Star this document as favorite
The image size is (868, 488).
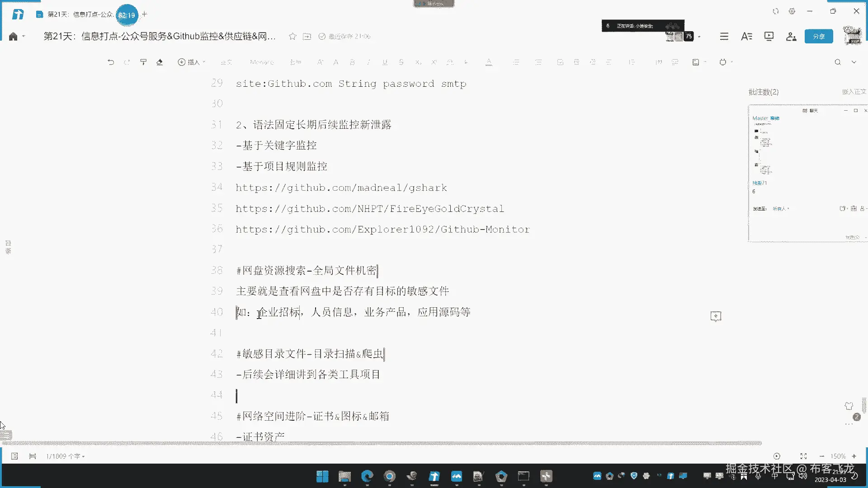click(292, 37)
